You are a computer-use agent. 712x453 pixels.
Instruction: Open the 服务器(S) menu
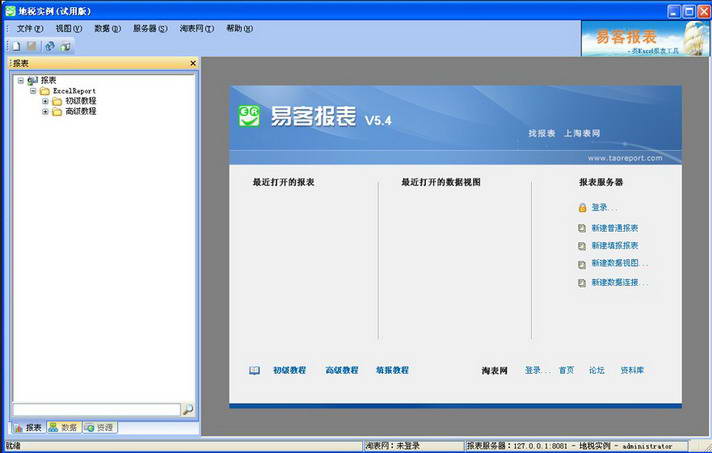tap(150, 29)
